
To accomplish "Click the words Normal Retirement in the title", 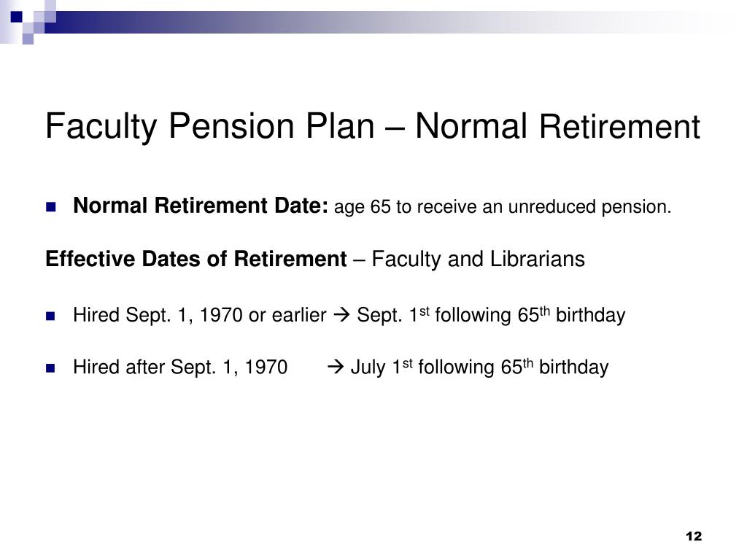I will tap(557, 127).
